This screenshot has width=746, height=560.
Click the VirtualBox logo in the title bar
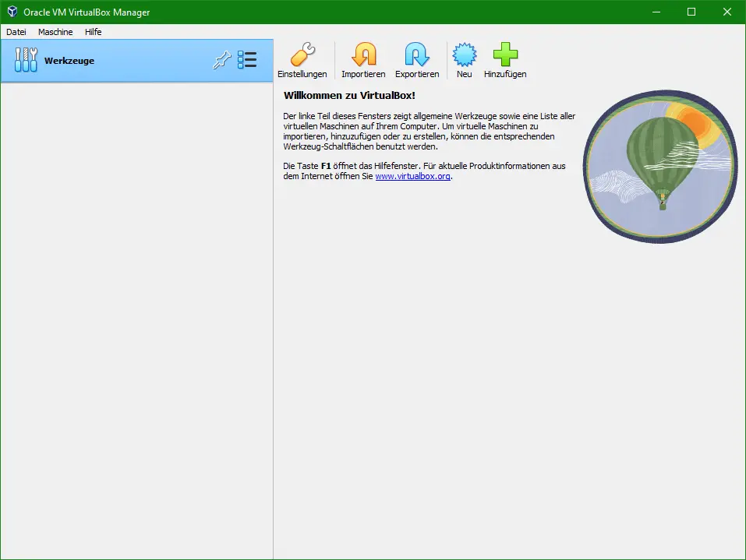pos(10,12)
